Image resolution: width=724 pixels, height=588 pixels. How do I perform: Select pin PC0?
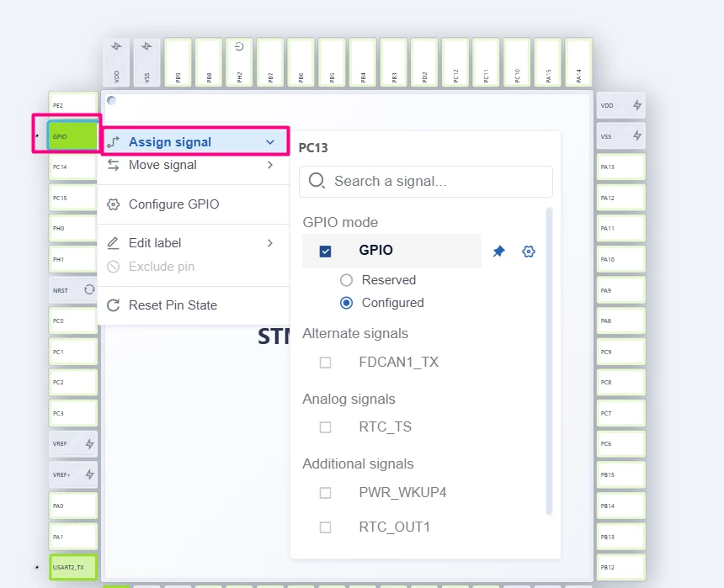[73, 320]
